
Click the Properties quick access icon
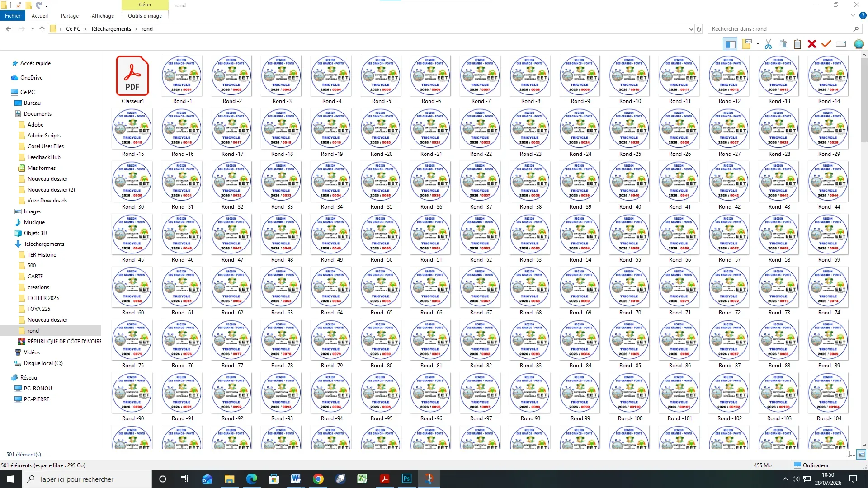click(18, 5)
